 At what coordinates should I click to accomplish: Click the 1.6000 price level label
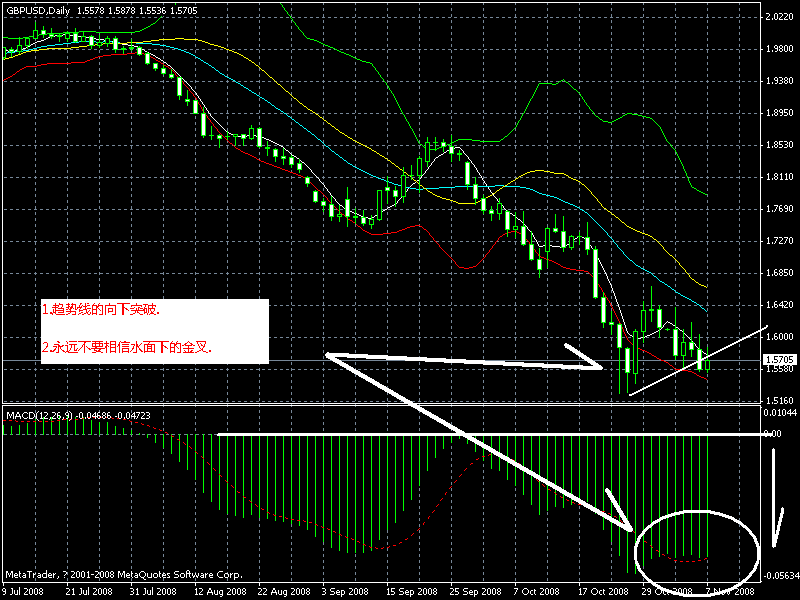[x=779, y=337]
